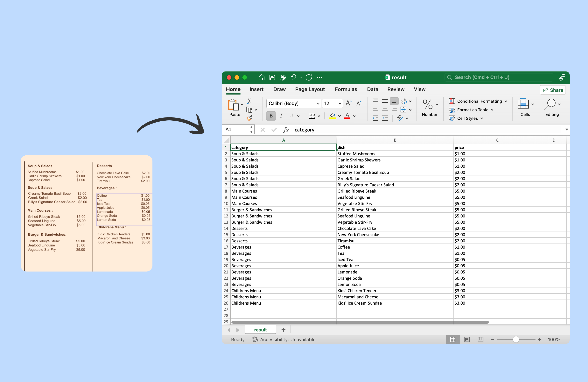588x382 pixels.
Task: Click the Increase Font Size icon
Action: point(348,103)
